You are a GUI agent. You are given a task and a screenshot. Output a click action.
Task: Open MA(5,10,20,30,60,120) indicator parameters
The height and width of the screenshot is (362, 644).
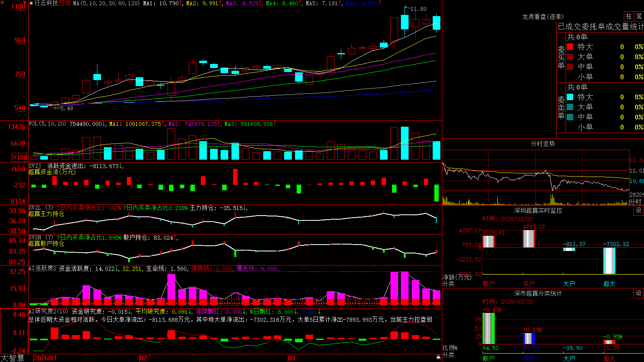[106, 3]
